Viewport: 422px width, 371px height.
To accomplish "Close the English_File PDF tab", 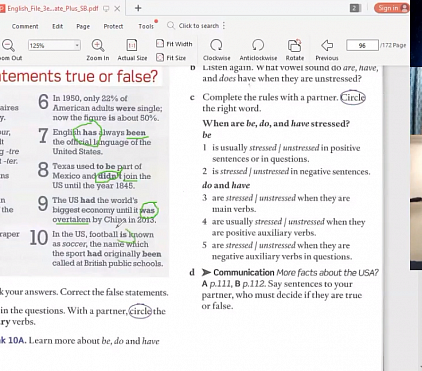I will [x=117, y=9].
